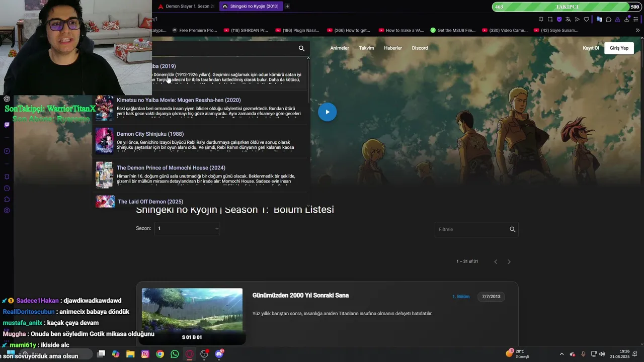Open OBS Studio from taskbar

point(204,354)
